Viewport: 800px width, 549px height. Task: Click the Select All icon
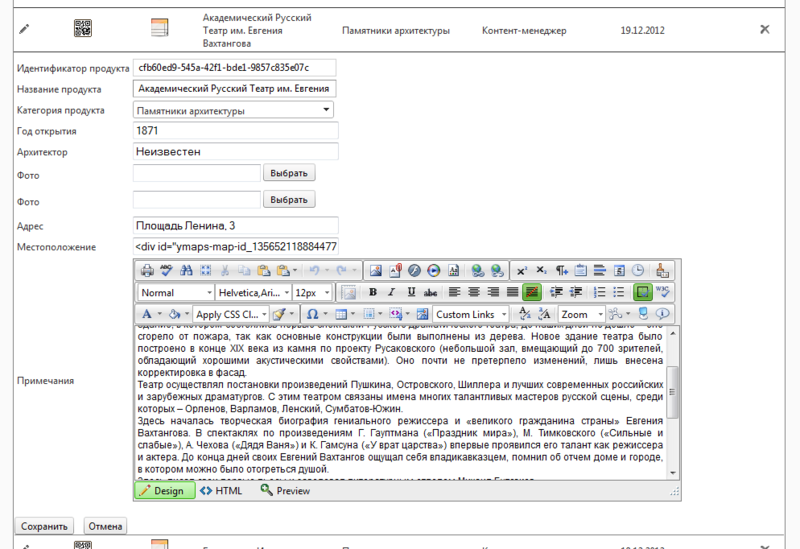(x=206, y=270)
